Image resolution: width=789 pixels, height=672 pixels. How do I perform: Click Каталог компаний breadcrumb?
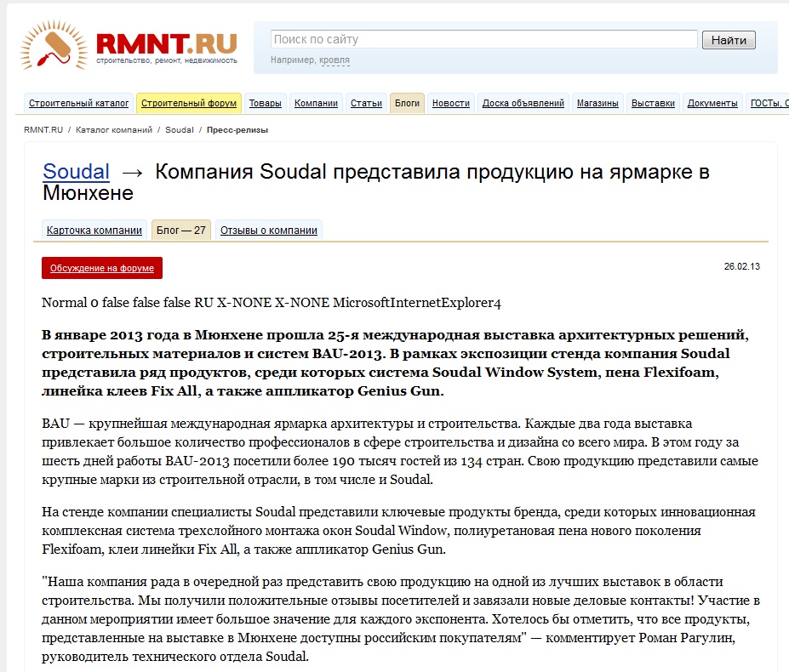coord(114,130)
